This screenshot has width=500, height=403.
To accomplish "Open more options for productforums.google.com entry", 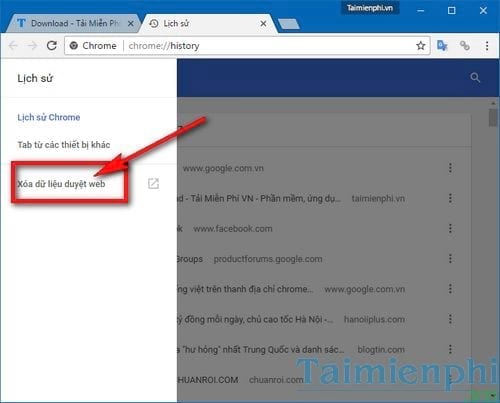I will click(450, 259).
